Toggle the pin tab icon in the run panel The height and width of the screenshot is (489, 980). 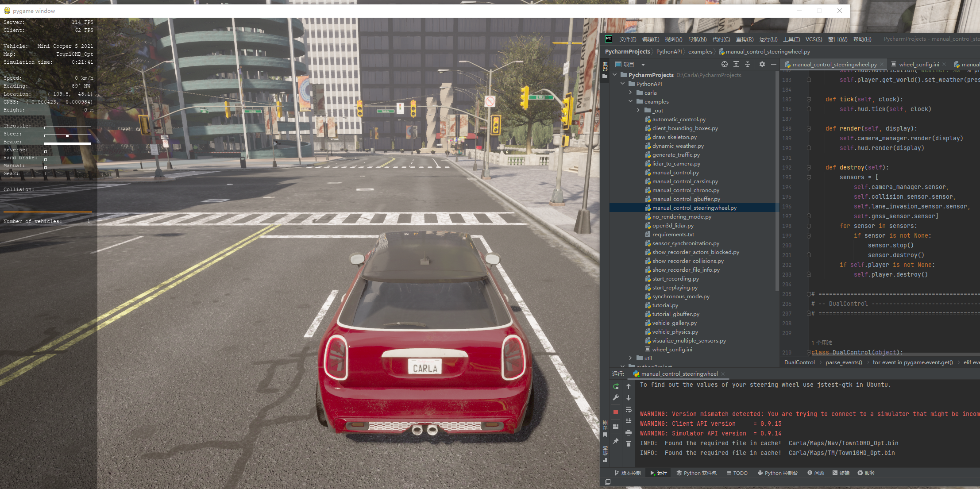(x=616, y=441)
